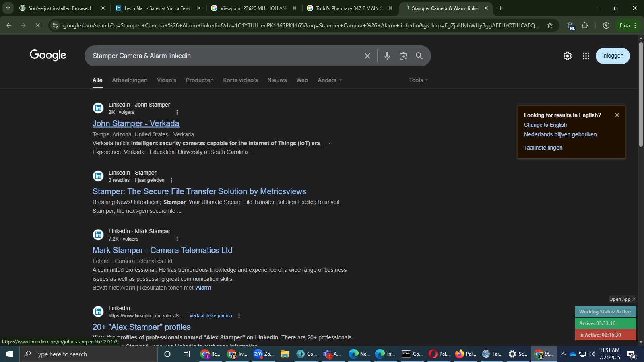Close the Todd's Pharmacy tab
Viewport: 644px width, 362px height.
[390, 8]
